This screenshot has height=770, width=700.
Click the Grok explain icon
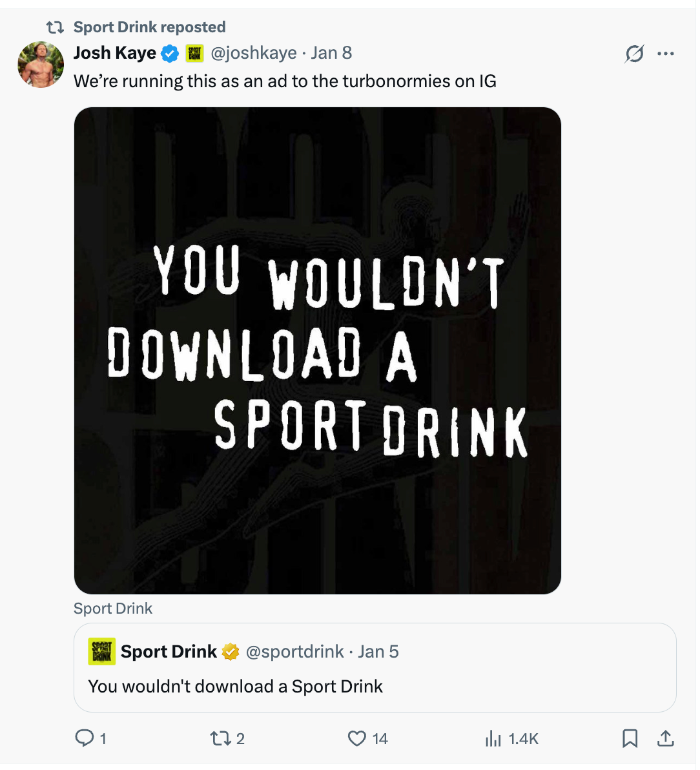coord(634,54)
